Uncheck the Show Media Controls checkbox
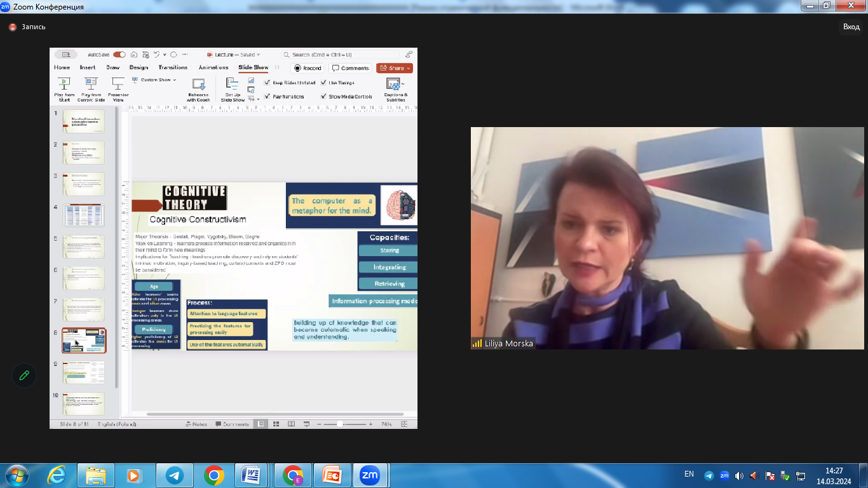The image size is (868, 488). (323, 97)
